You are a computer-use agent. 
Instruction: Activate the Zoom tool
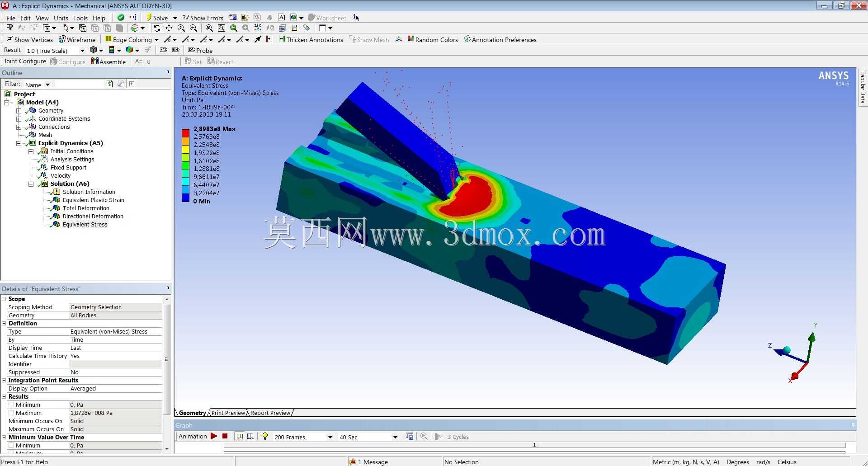(x=181, y=28)
